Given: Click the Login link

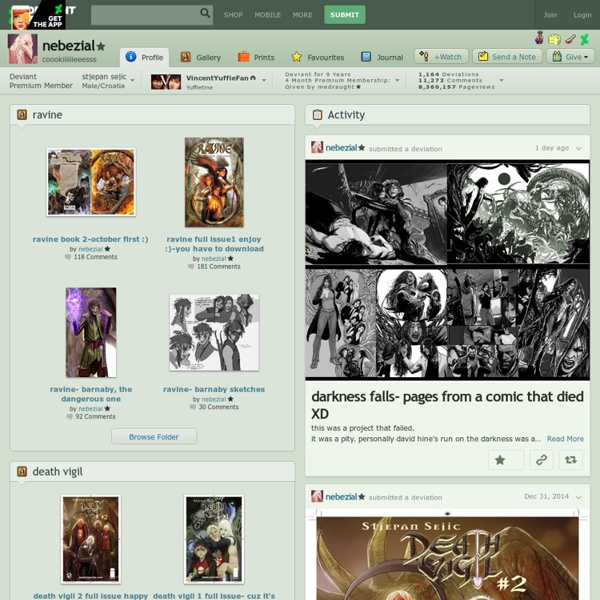Looking at the screenshot, I should pyautogui.click(x=582, y=15).
